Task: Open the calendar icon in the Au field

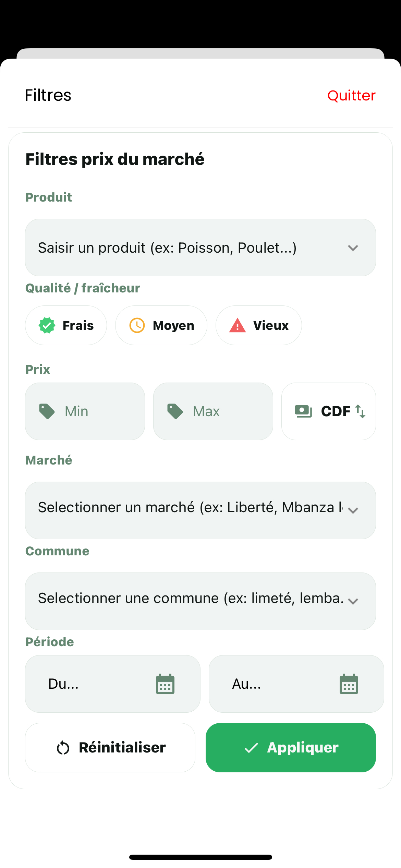Action: (349, 684)
